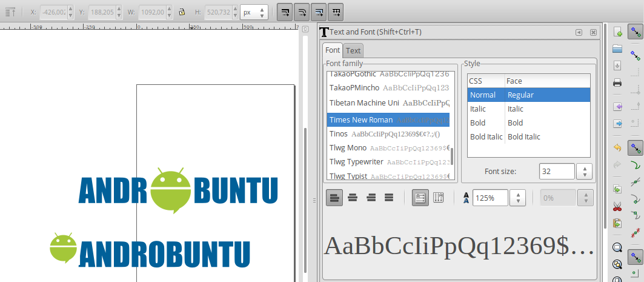Select Times New Roman font family
Image resolution: width=644 pixels, height=282 pixels.
click(x=388, y=119)
